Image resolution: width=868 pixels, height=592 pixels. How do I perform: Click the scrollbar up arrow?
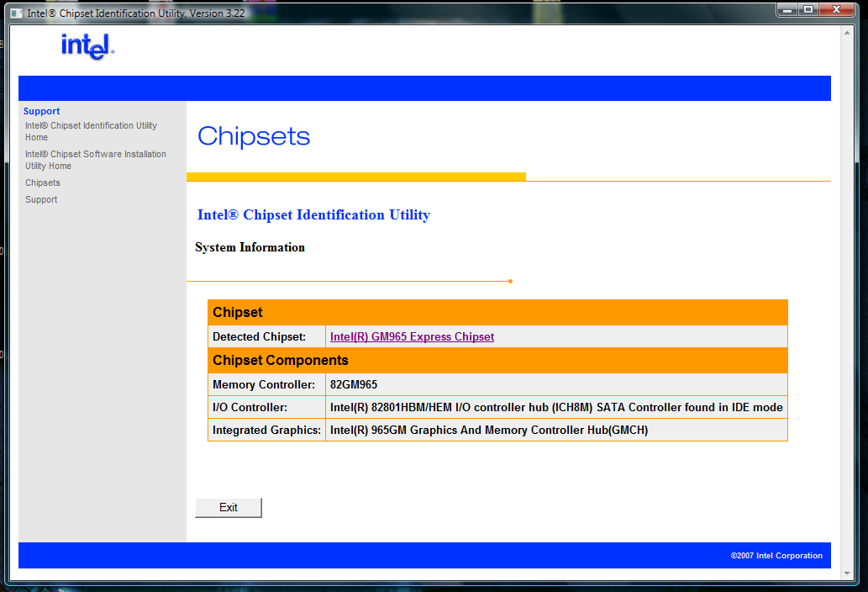(x=847, y=34)
